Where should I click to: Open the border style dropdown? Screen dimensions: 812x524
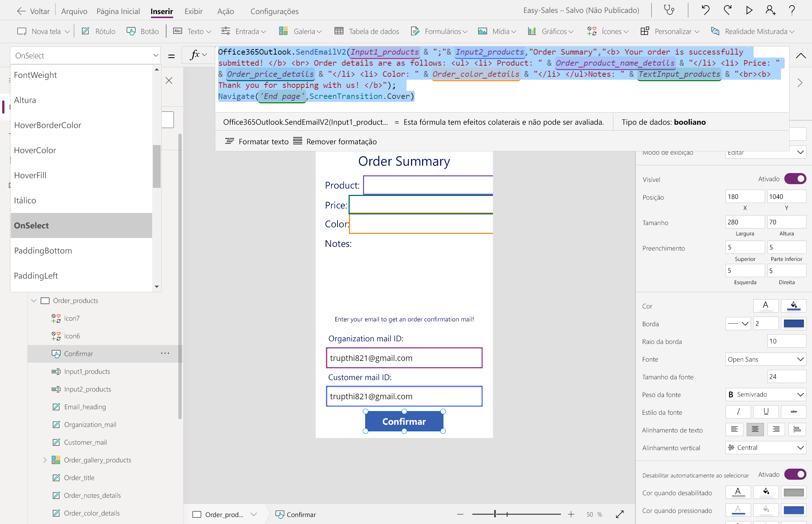[738, 324]
